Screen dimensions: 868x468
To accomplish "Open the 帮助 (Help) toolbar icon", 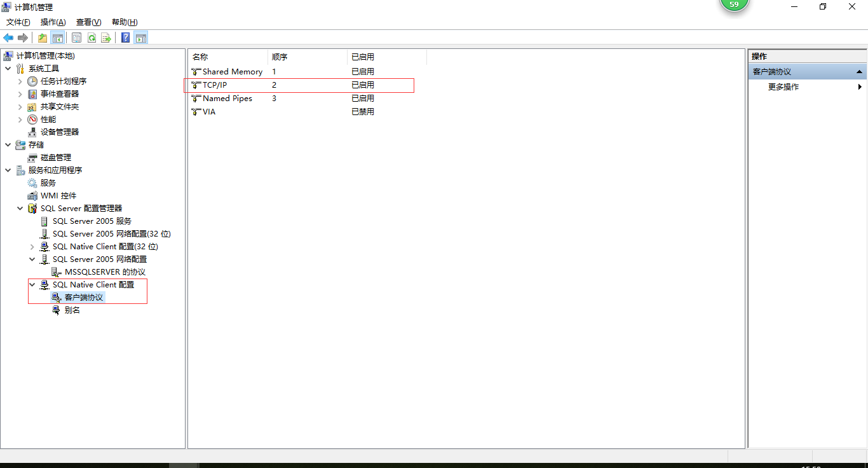I will pos(125,38).
